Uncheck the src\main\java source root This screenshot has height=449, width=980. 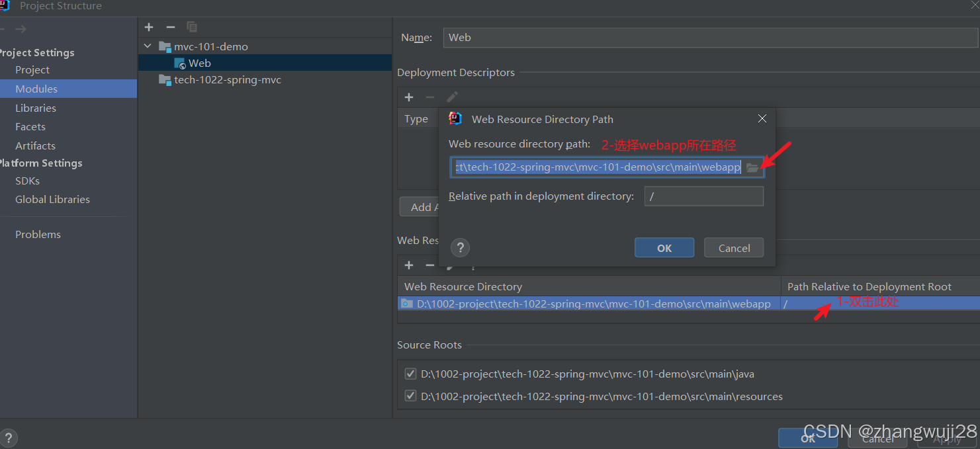pos(410,374)
